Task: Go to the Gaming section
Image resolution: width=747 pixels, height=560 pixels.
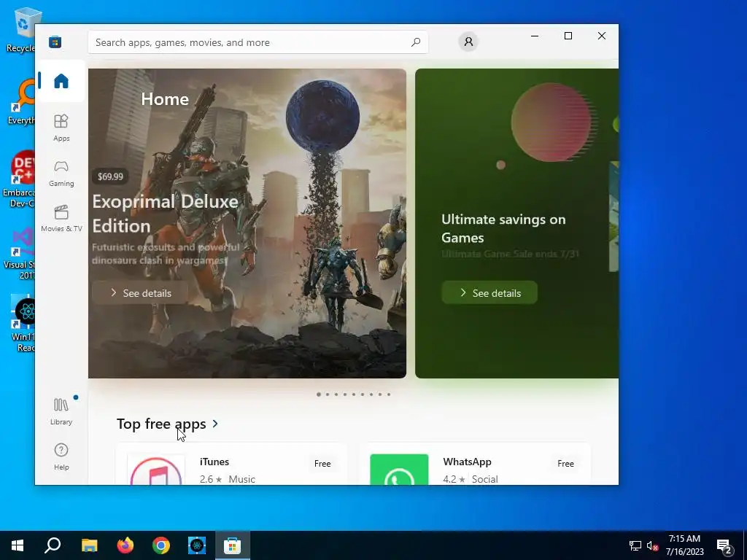Action: pos(61,173)
